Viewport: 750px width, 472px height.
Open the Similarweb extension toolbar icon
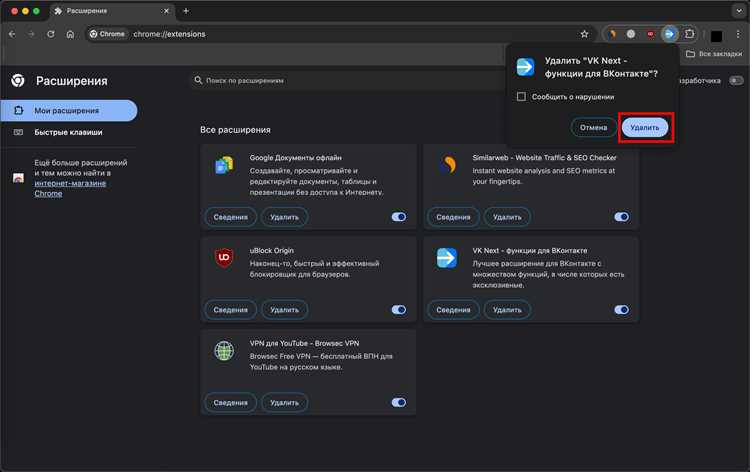(612, 34)
